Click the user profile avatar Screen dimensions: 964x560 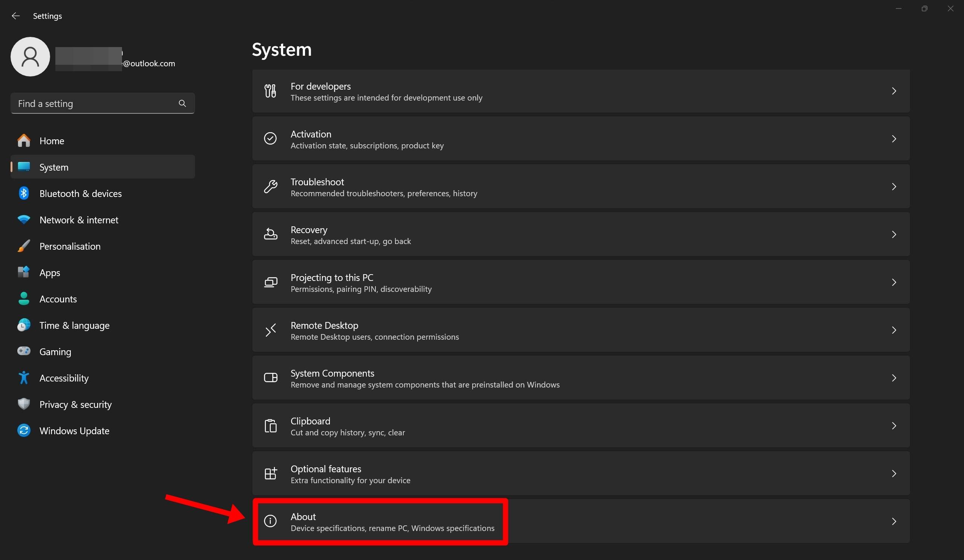tap(30, 56)
